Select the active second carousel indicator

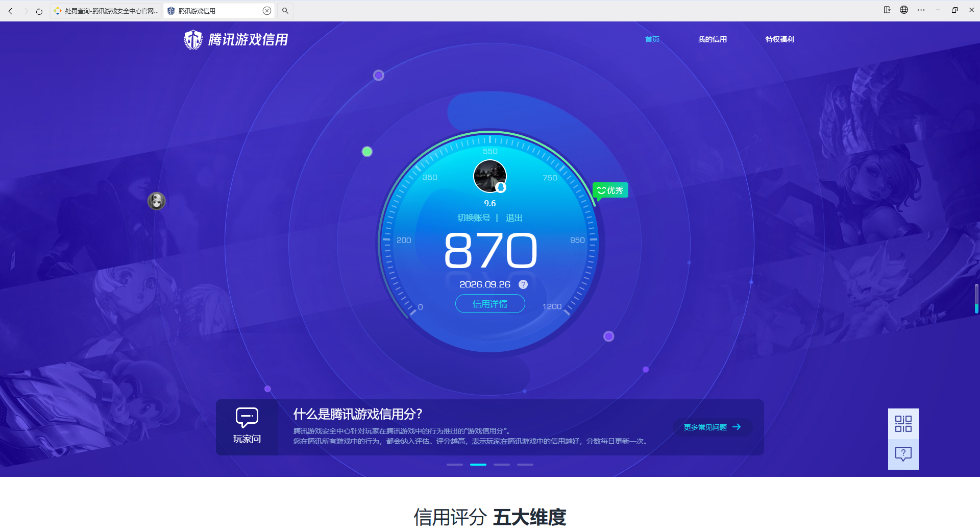click(478, 465)
